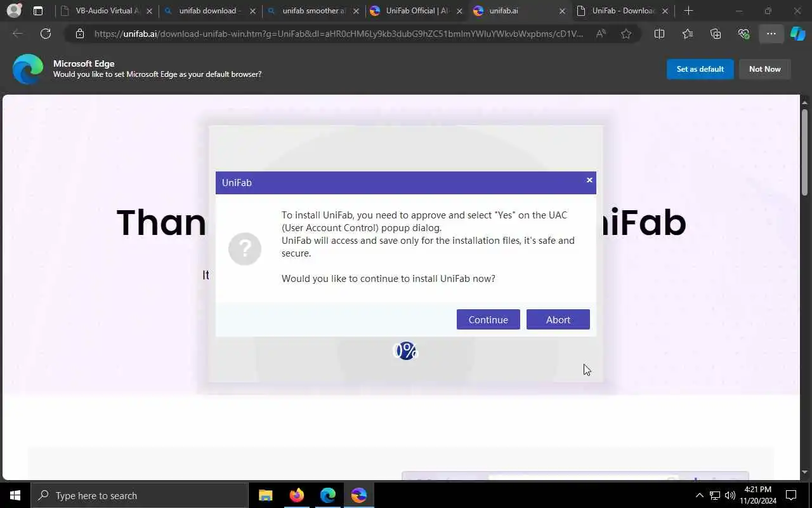Switch to the UniFab Official tab

pyautogui.click(x=417, y=11)
